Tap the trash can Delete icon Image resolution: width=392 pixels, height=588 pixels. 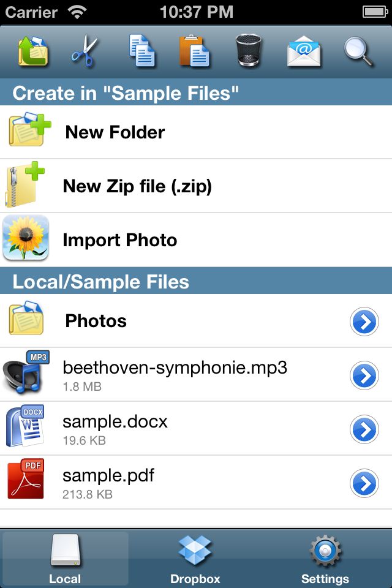[249, 50]
